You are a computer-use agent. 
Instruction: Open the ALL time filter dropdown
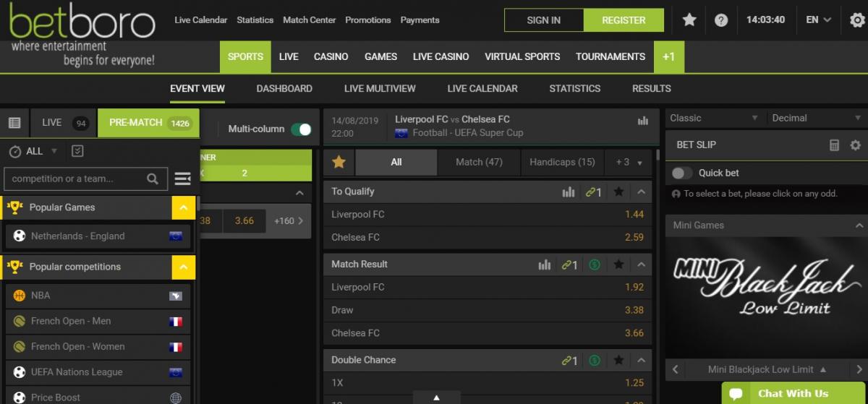[x=42, y=151]
